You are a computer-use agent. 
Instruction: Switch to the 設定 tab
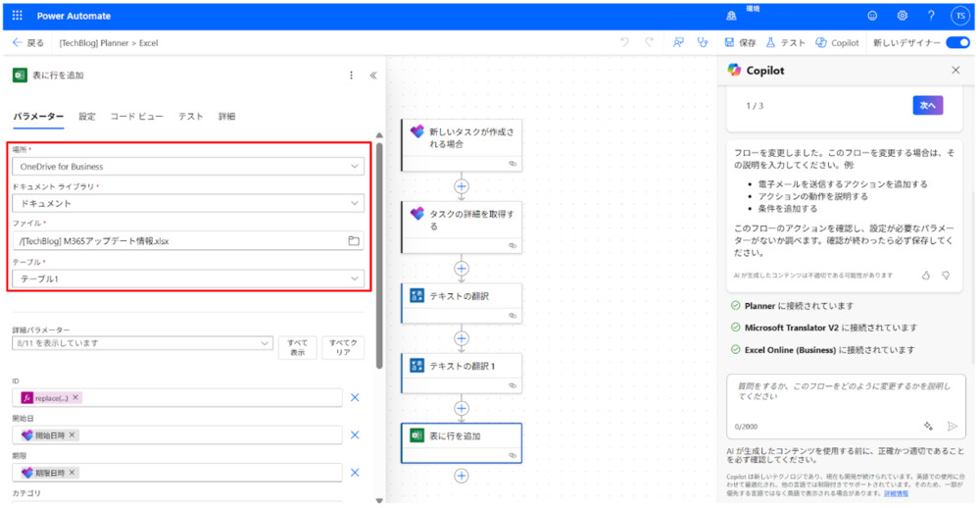pos(87,117)
